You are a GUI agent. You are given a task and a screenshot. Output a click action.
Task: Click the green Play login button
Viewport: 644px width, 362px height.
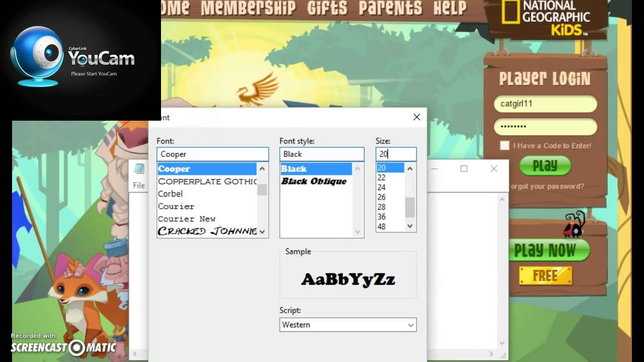(545, 166)
